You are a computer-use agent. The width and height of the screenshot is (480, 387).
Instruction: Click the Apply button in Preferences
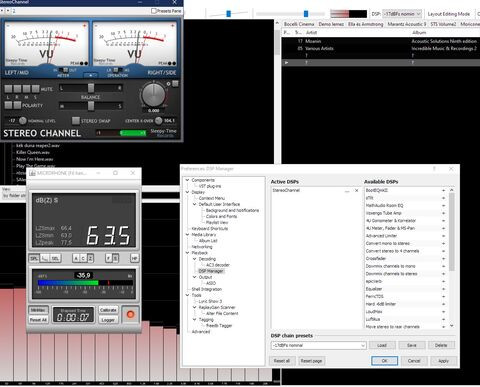coord(443,361)
